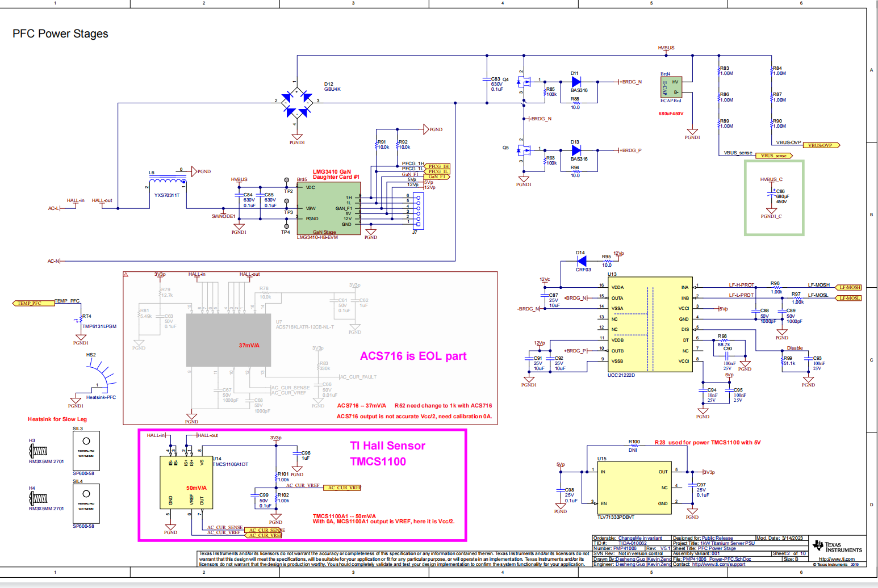878x588 pixels.
Task: Click the D13 BAS316 diode symbol
Action: click(576, 150)
